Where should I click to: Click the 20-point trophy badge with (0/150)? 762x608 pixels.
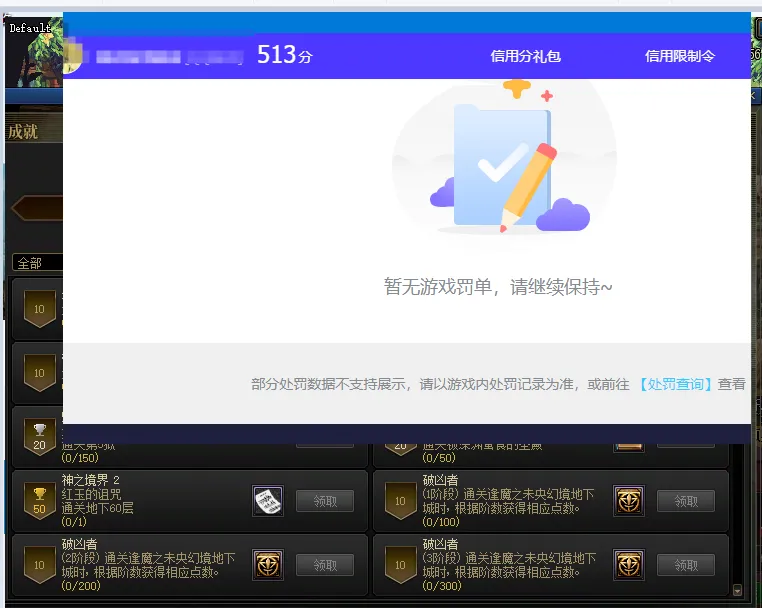[x=39, y=438]
